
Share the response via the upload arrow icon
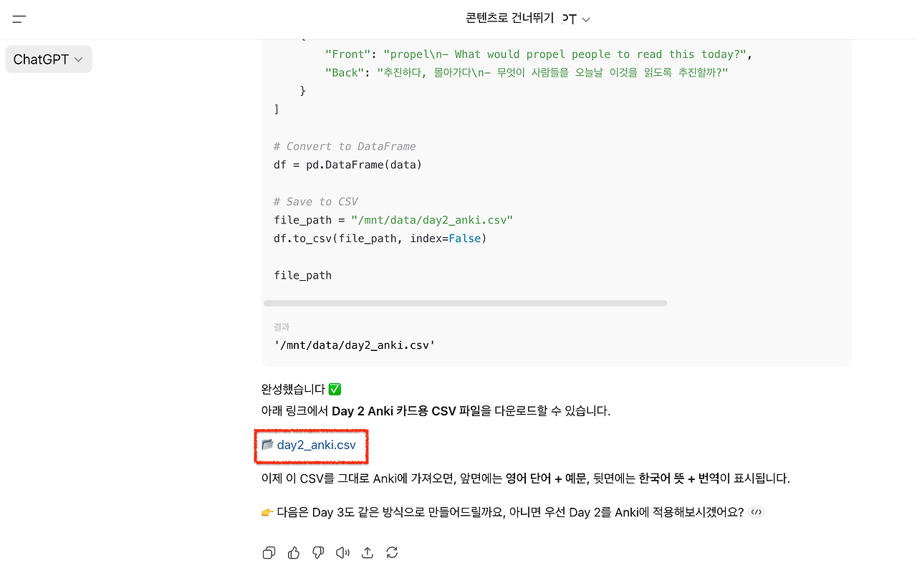coord(368,552)
